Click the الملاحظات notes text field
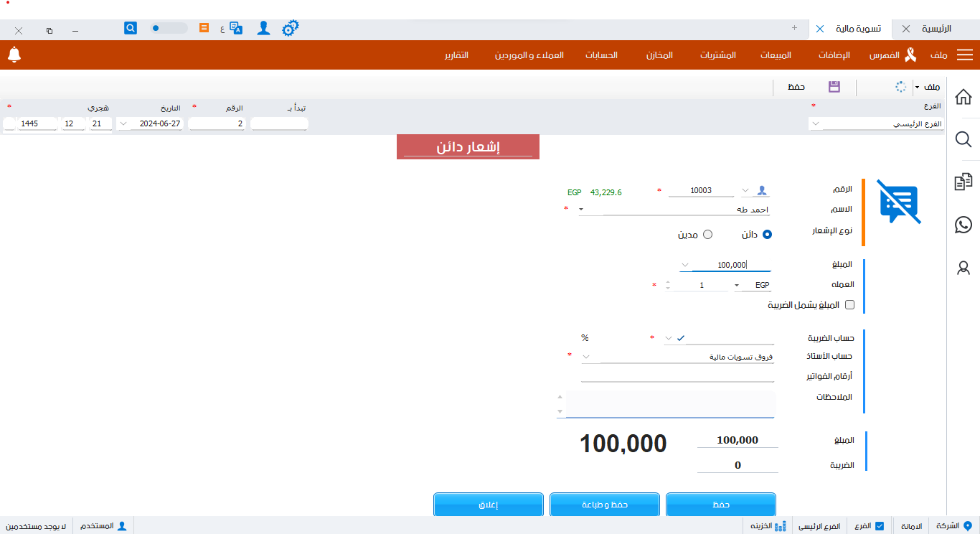 (x=670, y=403)
